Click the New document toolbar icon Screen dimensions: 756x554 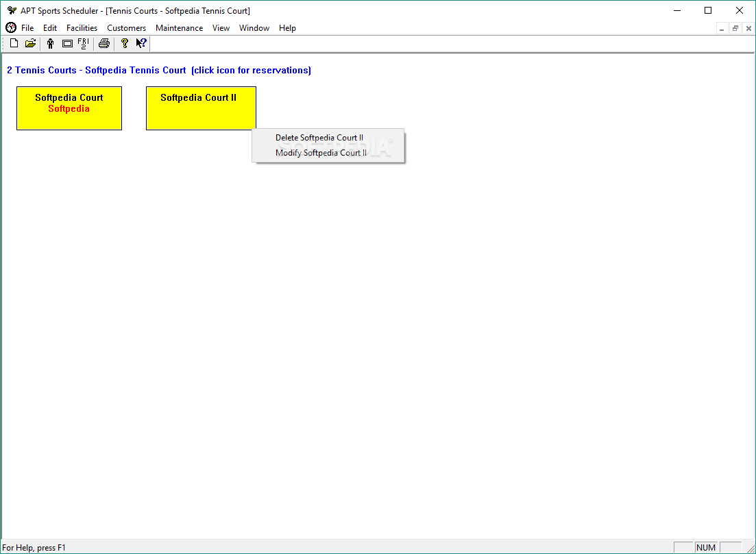point(14,43)
